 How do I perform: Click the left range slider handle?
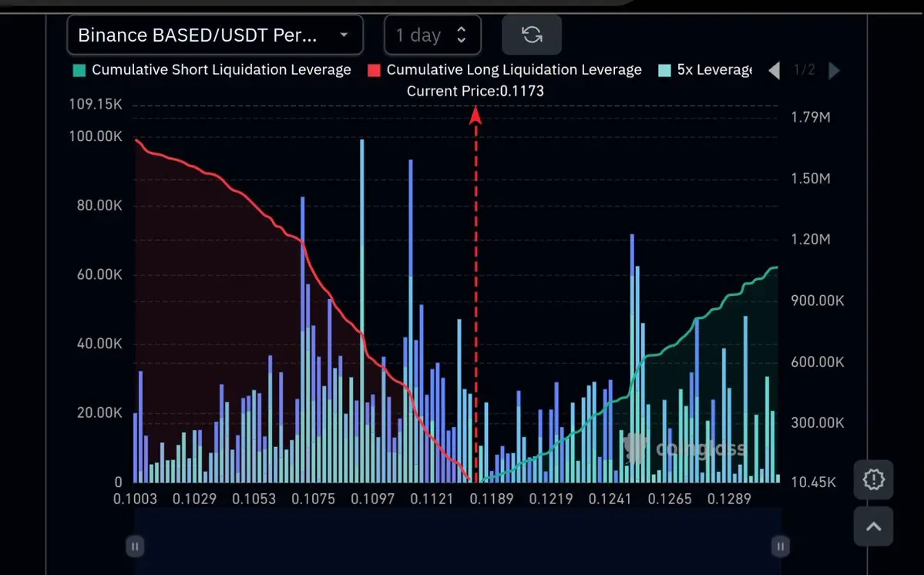[x=134, y=546]
